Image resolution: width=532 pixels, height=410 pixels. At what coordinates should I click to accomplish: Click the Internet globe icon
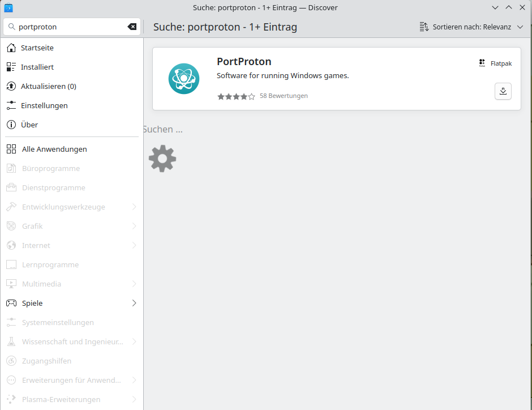click(11, 245)
